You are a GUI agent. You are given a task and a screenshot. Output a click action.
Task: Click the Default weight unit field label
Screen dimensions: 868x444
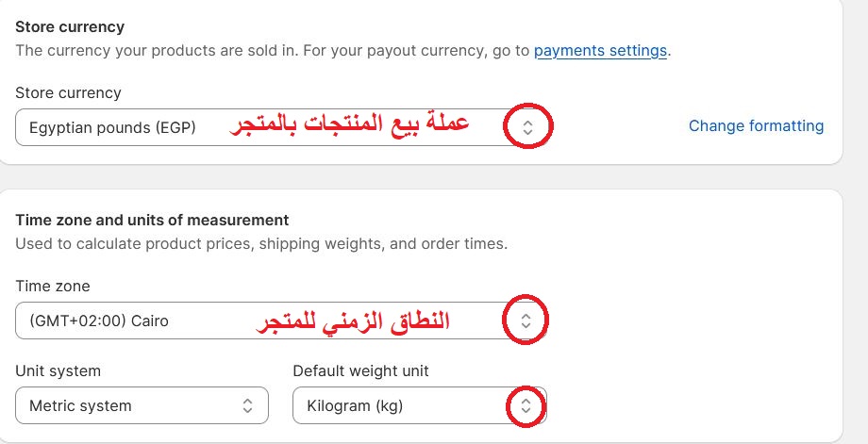(361, 370)
